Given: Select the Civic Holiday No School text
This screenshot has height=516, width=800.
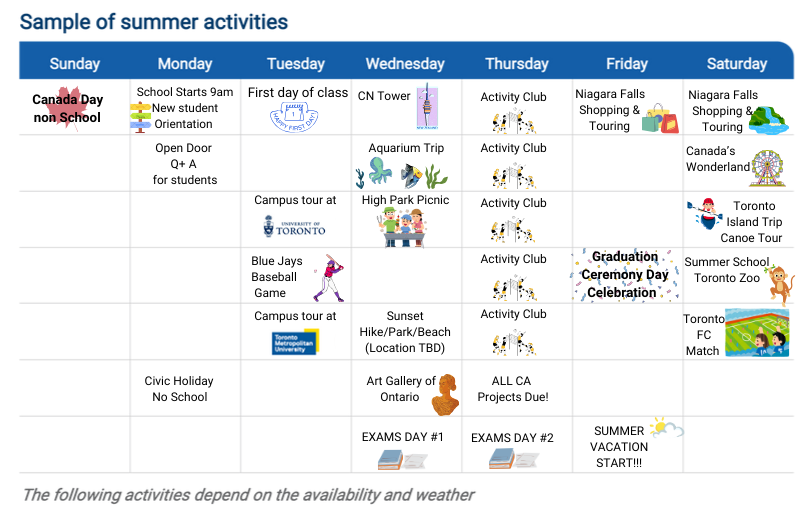Looking at the screenshot, I should click(x=179, y=389).
